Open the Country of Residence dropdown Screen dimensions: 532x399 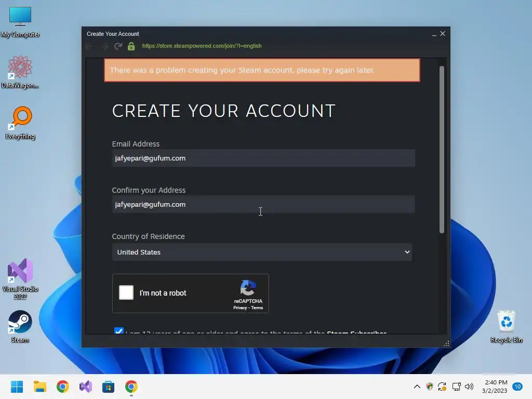tap(262, 252)
